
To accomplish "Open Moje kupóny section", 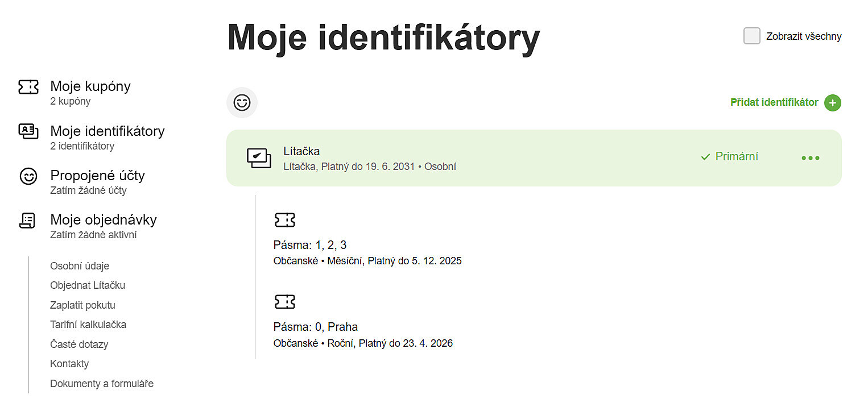I will coord(90,86).
